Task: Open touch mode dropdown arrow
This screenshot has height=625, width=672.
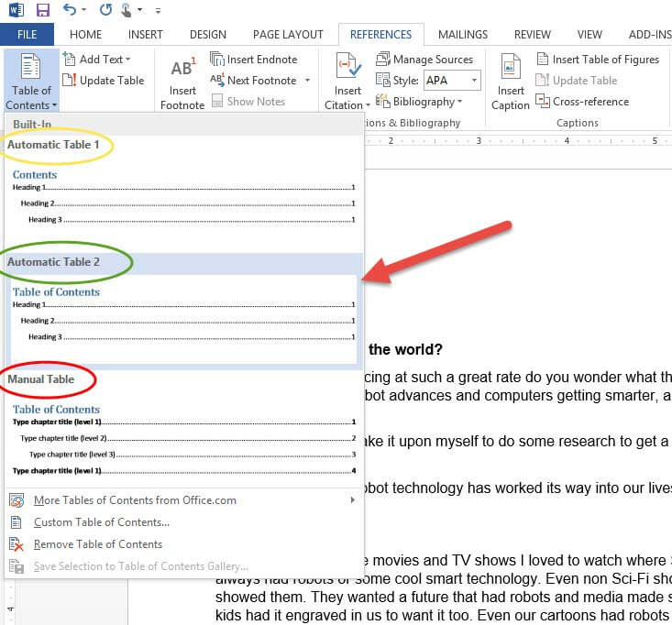Action: click(x=139, y=10)
